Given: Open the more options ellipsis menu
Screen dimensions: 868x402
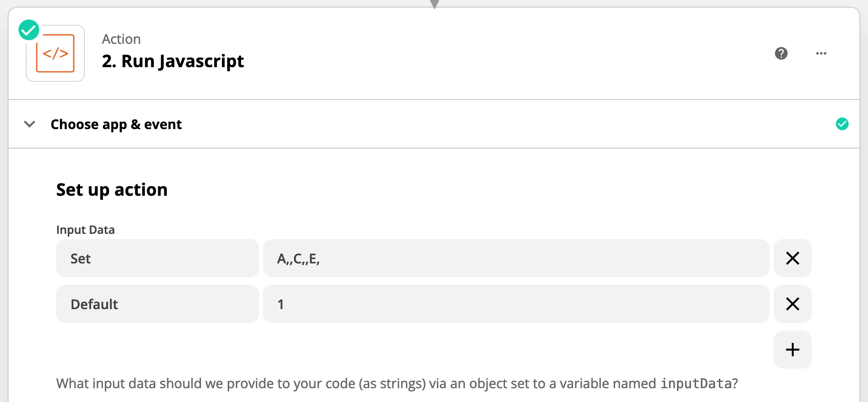Looking at the screenshot, I should [x=821, y=53].
